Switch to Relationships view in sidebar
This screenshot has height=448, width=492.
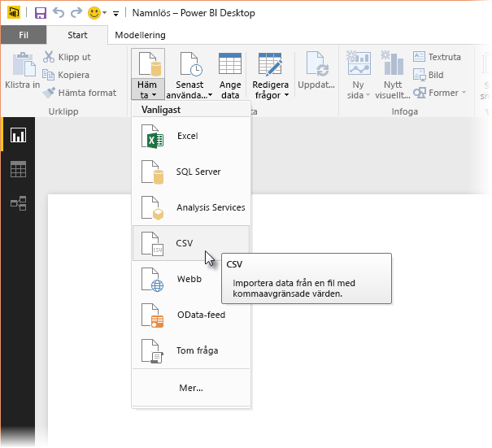click(x=18, y=203)
